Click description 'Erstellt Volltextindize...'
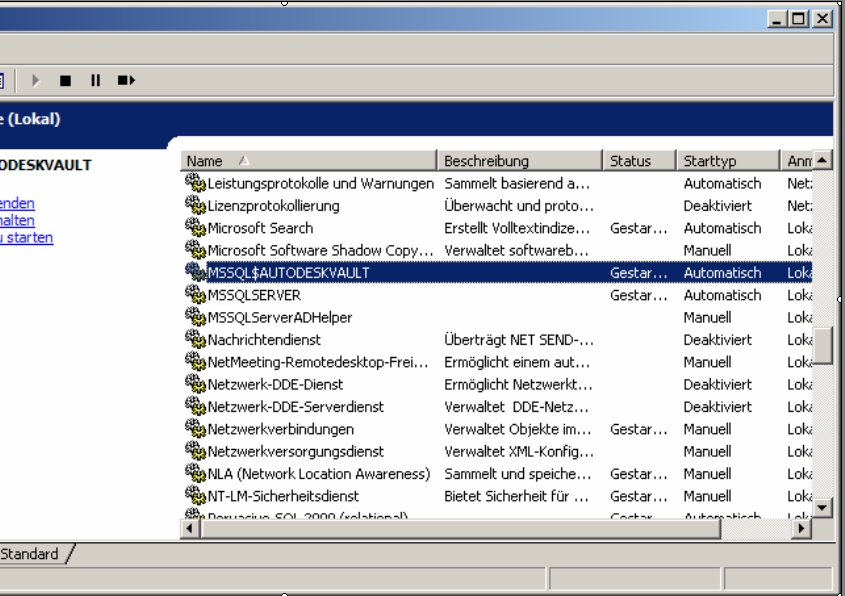 (x=517, y=228)
